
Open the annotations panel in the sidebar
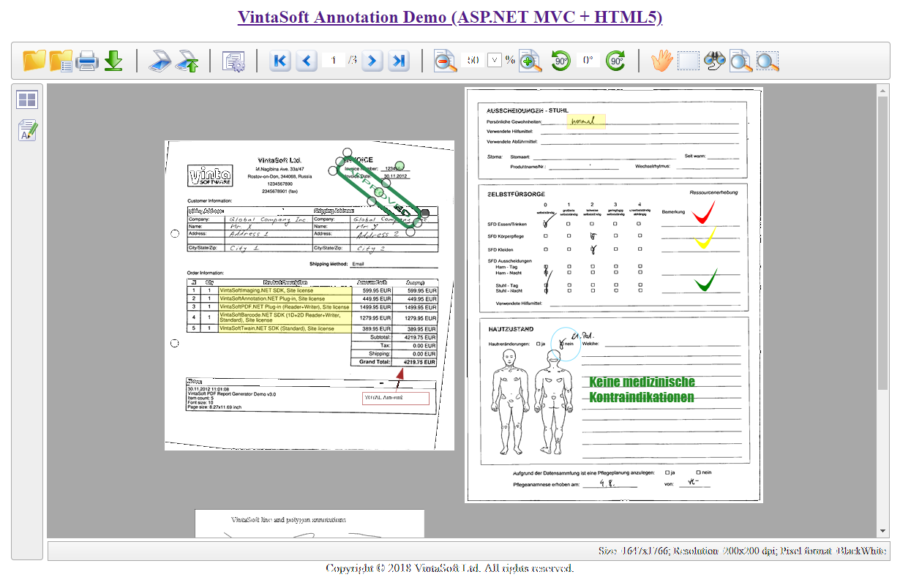pyautogui.click(x=27, y=131)
